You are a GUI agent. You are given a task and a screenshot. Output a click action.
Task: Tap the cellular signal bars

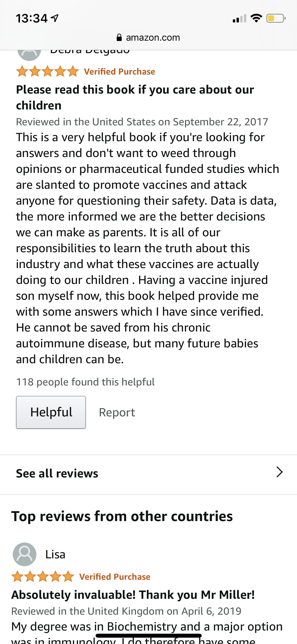pyautogui.click(x=239, y=19)
